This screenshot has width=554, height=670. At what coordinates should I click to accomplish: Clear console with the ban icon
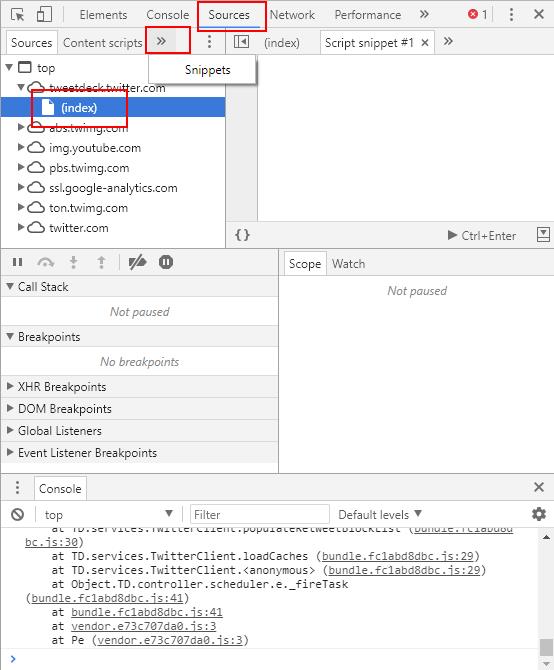[18, 514]
